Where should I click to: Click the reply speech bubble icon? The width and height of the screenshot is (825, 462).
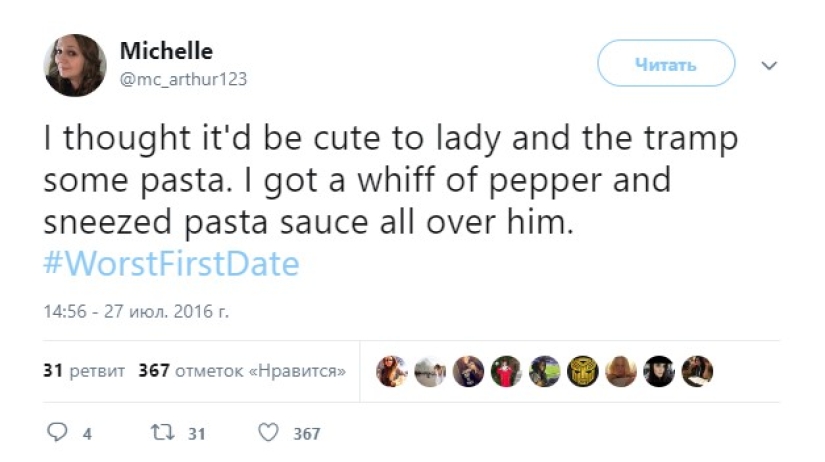tap(57, 433)
